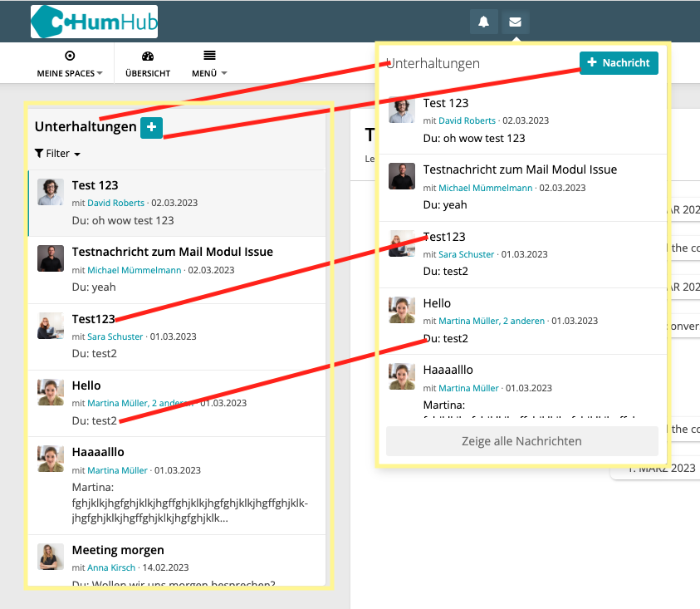Click Sara Schuster avatar in popup
This screenshot has width=700, height=609.
402,243
